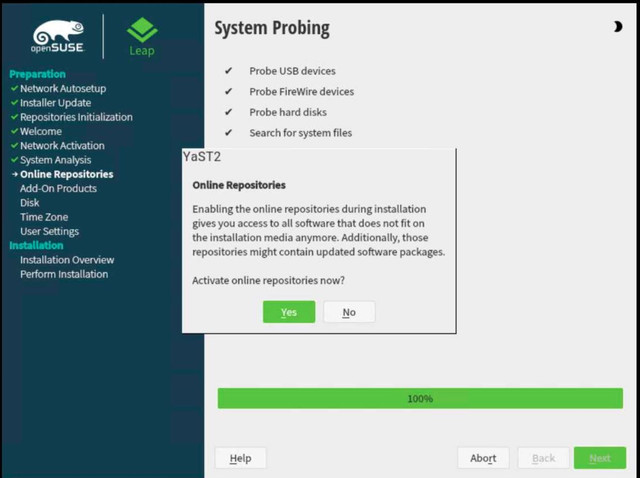Select System Analysis step
The width and height of the screenshot is (640, 478).
coord(56,160)
